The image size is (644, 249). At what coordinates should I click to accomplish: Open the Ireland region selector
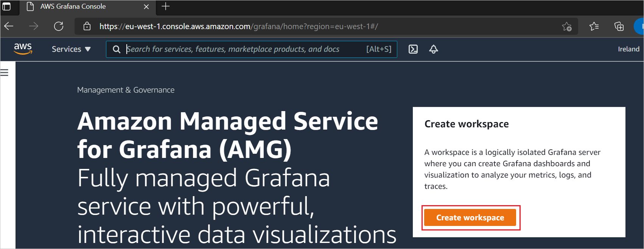628,49
